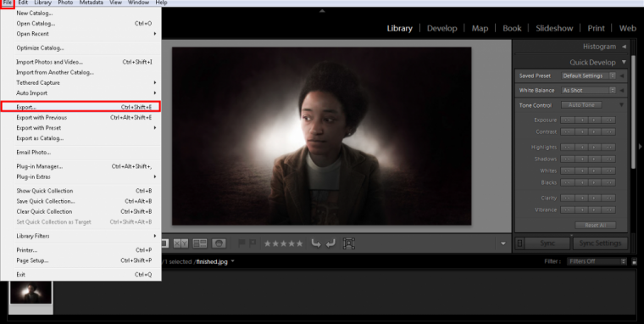Increase Contrast by a large step
Screen dimensions: 644x324
pos(608,132)
